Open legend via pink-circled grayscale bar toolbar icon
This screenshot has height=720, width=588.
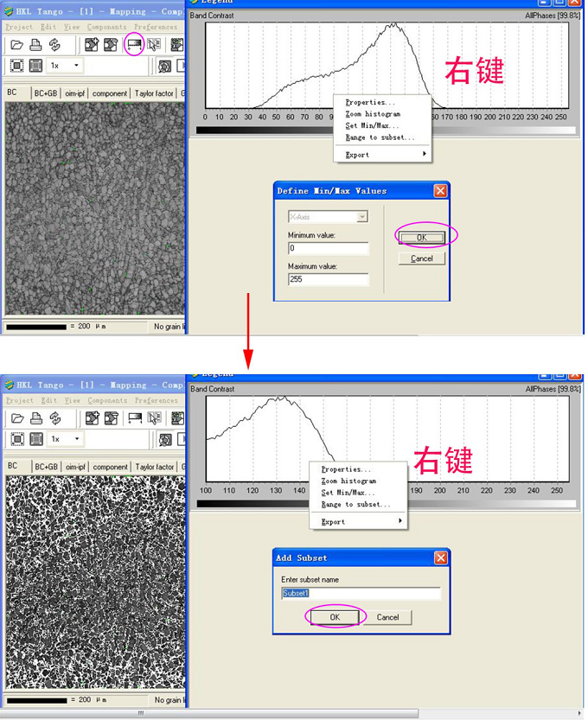point(134,45)
